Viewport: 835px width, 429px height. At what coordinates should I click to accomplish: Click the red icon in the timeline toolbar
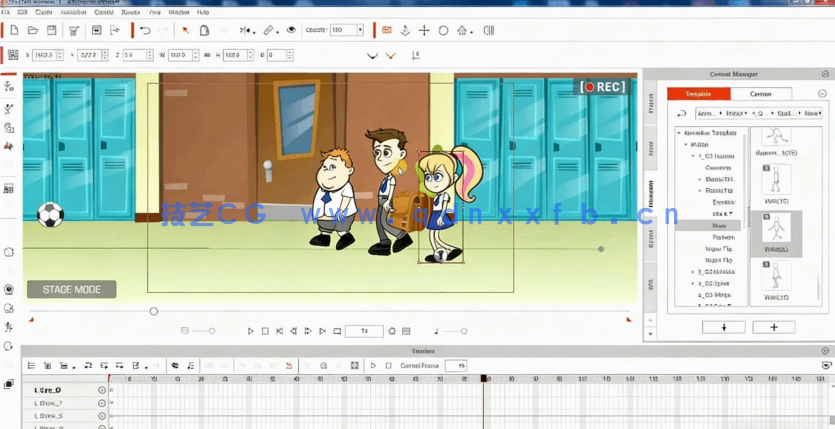(x=289, y=366)
